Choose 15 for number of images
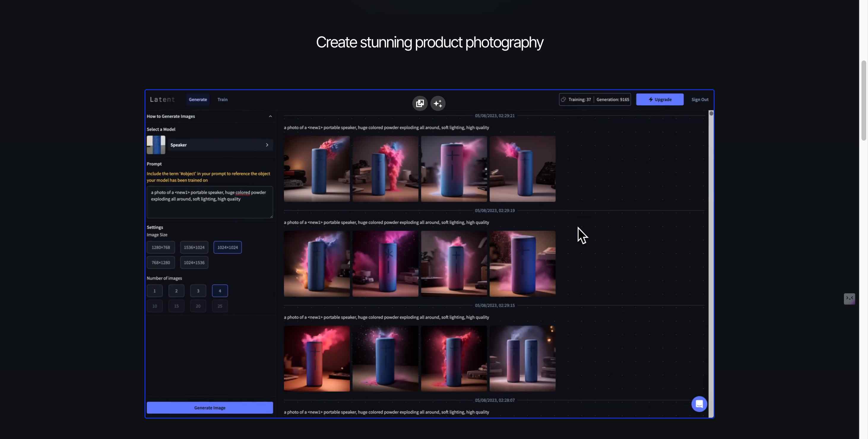Viewport: 868px width, 439px height. [176, 306]
